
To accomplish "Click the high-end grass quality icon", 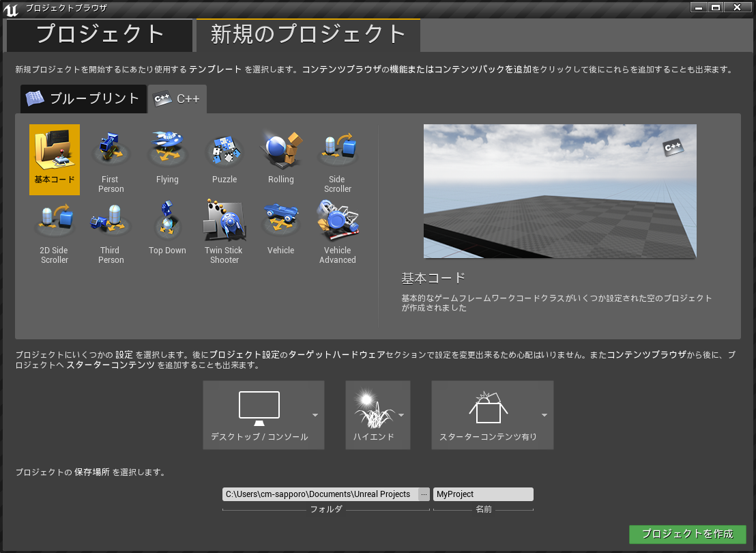I will [374, 409].
